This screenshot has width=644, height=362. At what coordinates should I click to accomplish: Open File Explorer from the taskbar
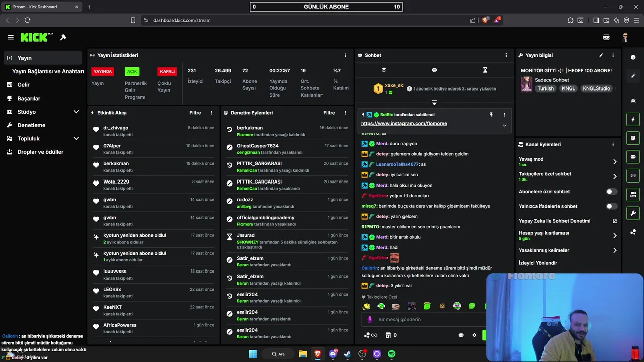click(x=303, y=354)
